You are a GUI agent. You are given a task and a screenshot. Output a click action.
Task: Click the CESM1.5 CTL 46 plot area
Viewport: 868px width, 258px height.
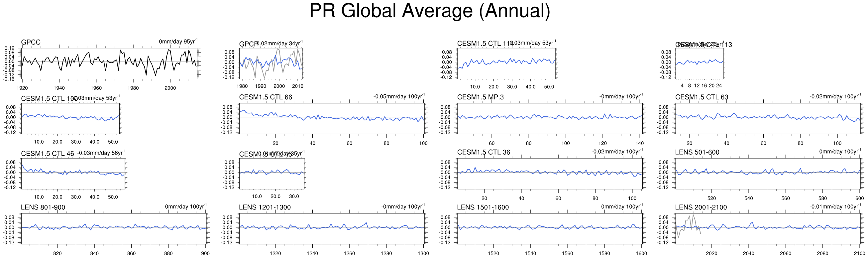[73, 173]
